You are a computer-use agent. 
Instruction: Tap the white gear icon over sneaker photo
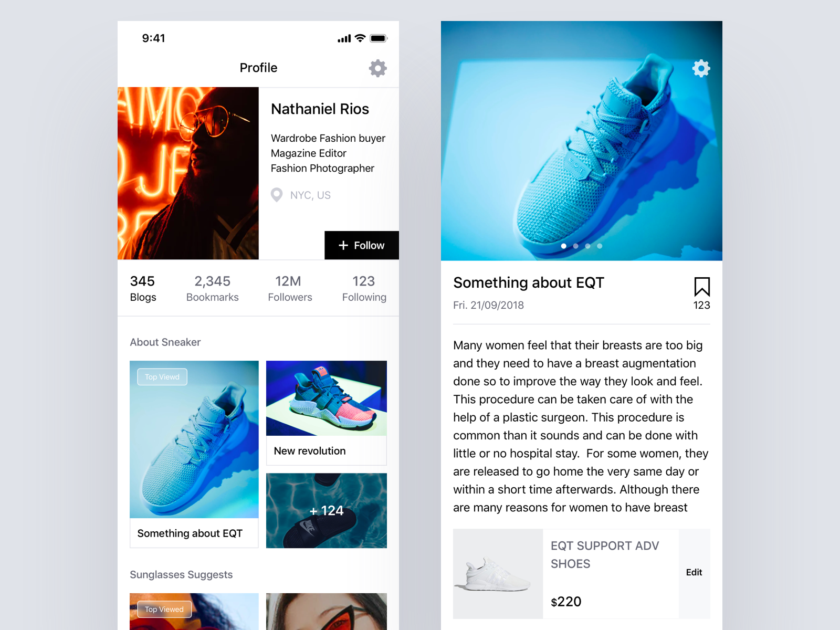[x=701, y=68]
